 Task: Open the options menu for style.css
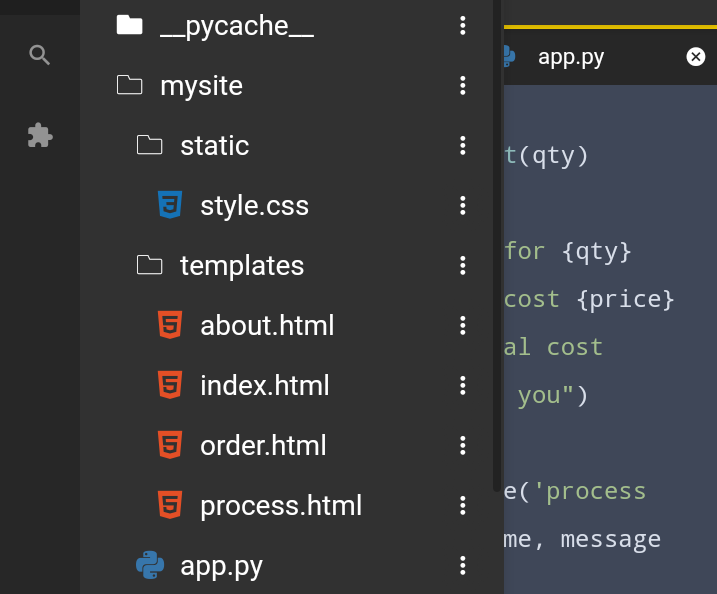coord(462,205)
